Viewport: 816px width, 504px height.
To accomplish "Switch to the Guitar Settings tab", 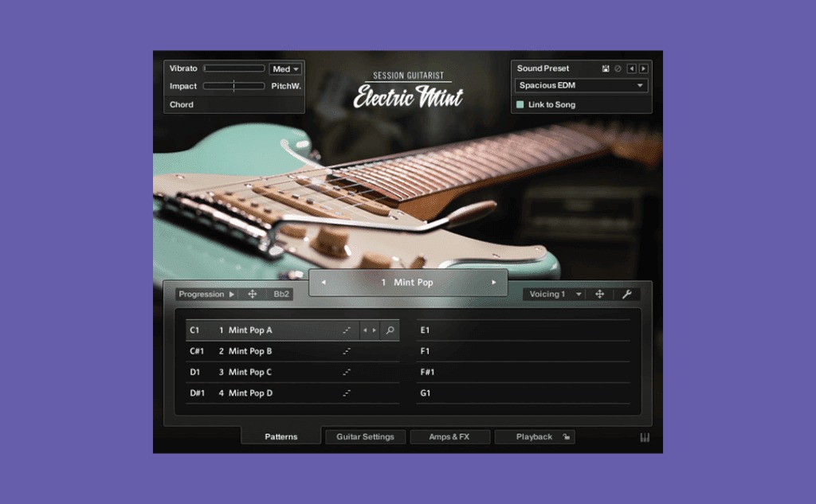I will point(365,437).
